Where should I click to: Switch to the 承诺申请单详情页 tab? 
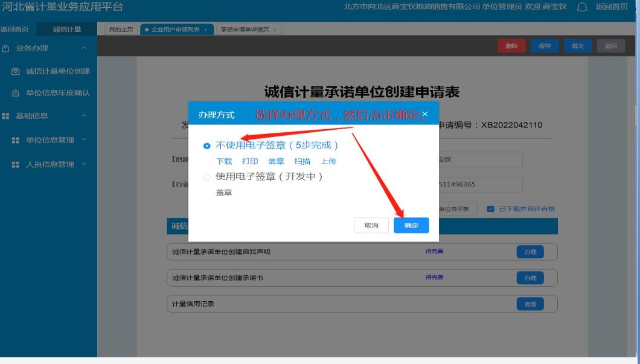click(245, 30)
